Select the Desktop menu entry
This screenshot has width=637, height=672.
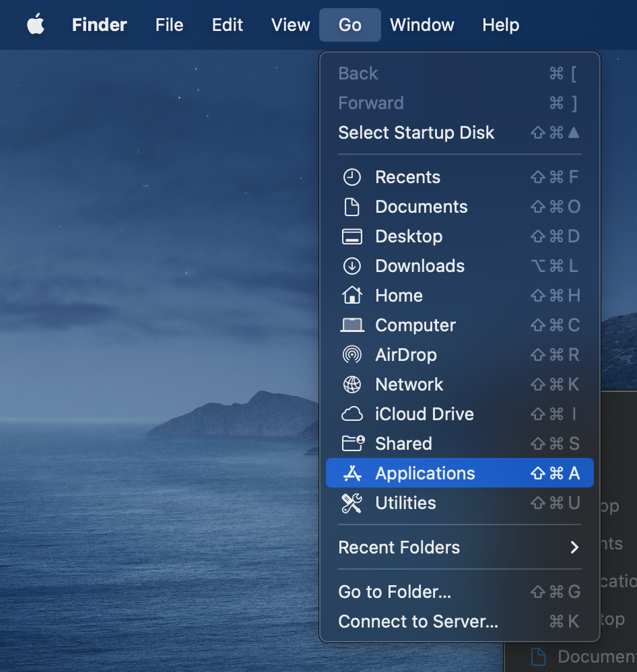click(x=409, y=236)
